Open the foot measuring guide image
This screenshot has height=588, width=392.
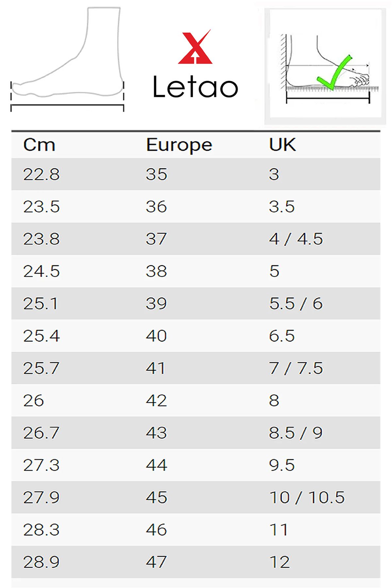click(325, 67)
